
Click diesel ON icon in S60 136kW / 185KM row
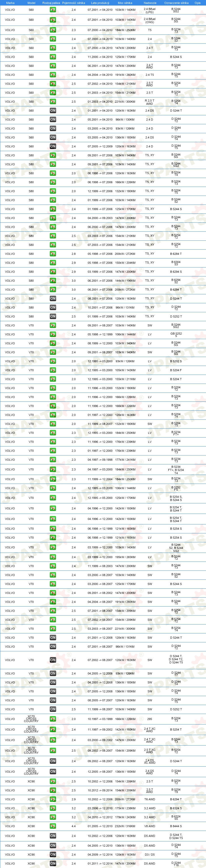pos(53,137)
